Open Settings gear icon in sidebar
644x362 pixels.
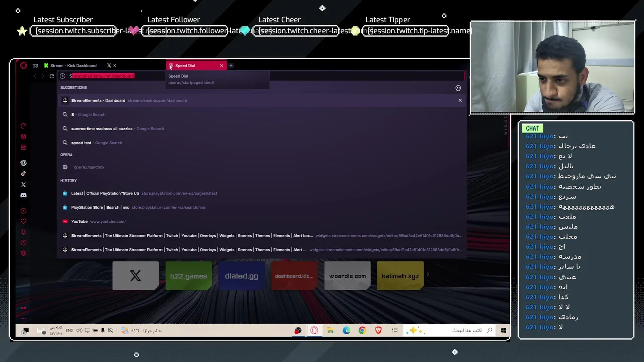coord(23,253)
